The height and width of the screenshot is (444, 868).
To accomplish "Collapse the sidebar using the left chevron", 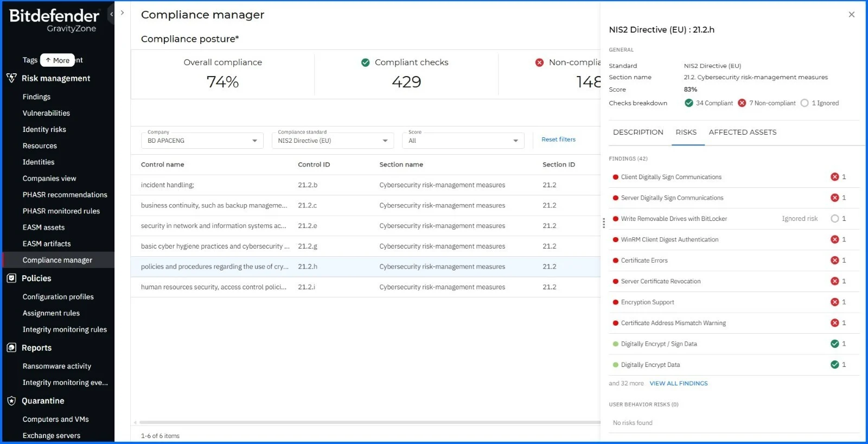I will [x=111, y=14].
